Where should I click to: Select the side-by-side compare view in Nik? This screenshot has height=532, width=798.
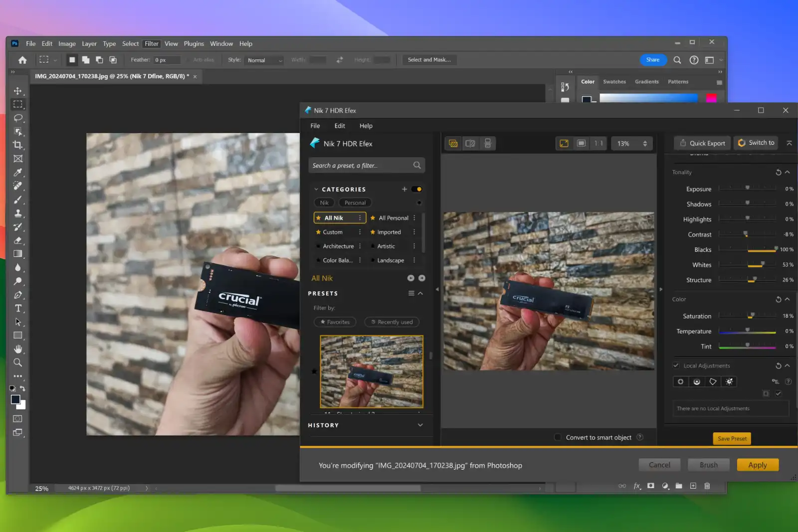coord(470,143)
